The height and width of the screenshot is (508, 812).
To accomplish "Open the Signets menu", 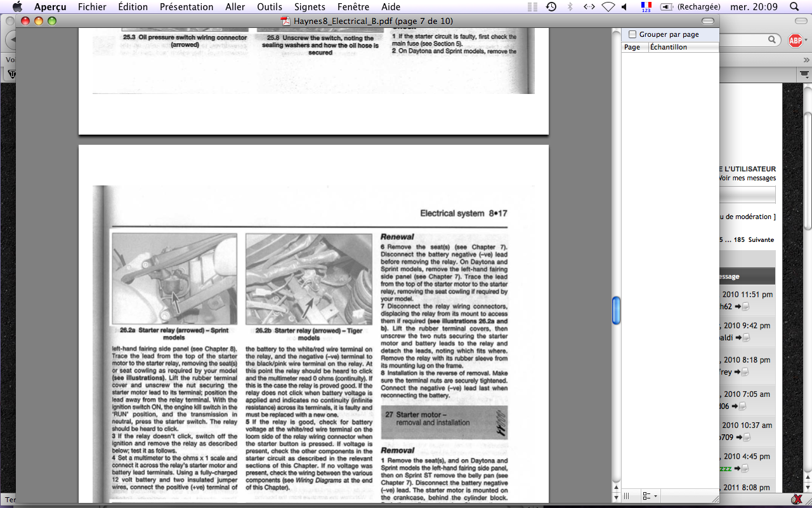I will 310,7.
